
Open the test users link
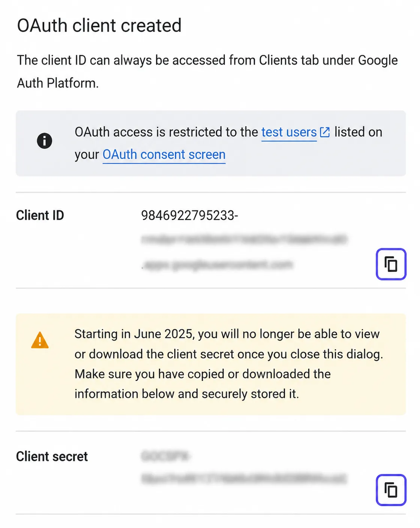point(289,132)
